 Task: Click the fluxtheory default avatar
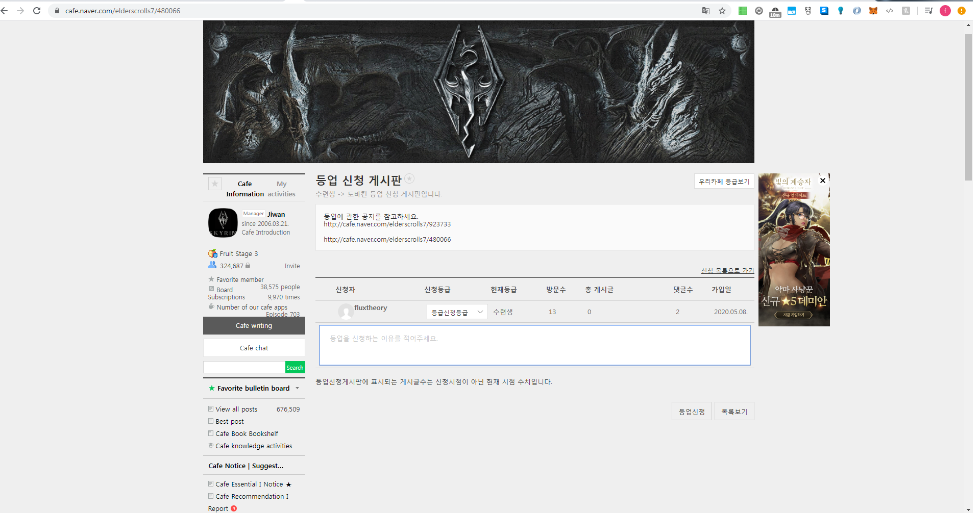click(x=346, y=311)
